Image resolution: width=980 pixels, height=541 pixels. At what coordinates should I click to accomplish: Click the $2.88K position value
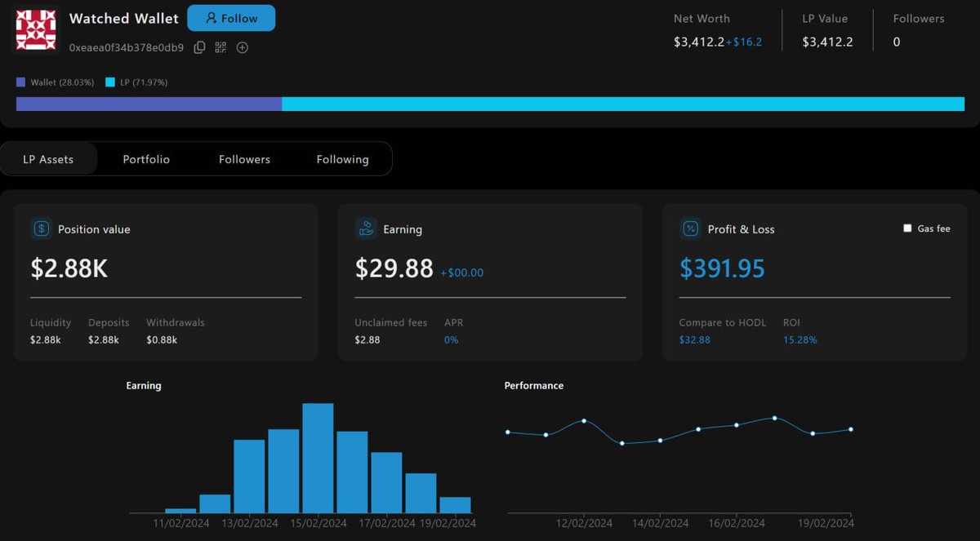pyautogui.click(x=69, y=268)
